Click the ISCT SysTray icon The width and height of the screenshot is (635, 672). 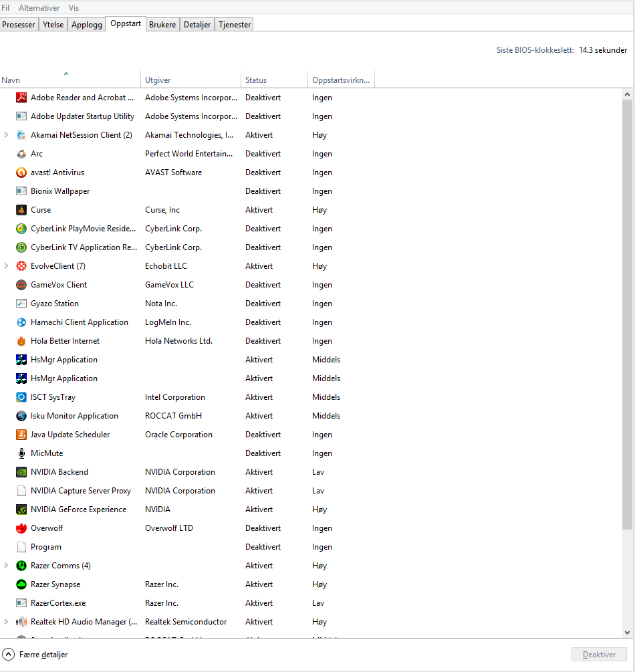point(21,397)
